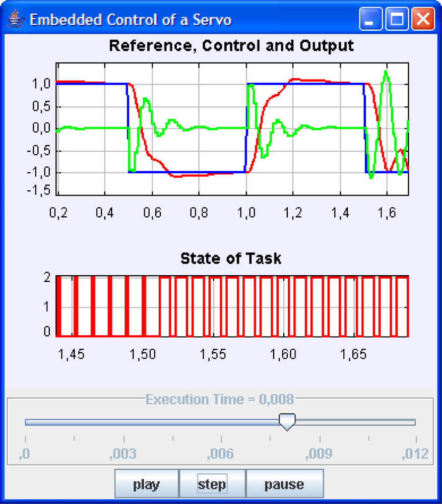The height and width of the screenshot is (504, 442).
Task: Maximize the Embedded Control window
Action: pos(397,19)
